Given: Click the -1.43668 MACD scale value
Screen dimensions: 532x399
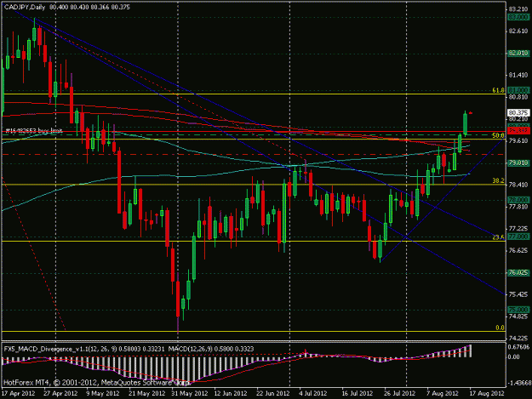Looking at the screenshot, I should coord(518,383).
